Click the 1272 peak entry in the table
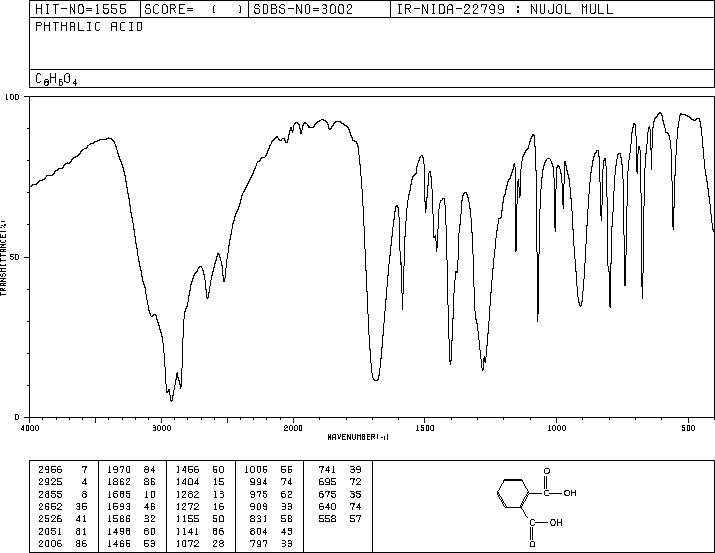Screen dimensions: 715x553 click(x=200, y=506)
